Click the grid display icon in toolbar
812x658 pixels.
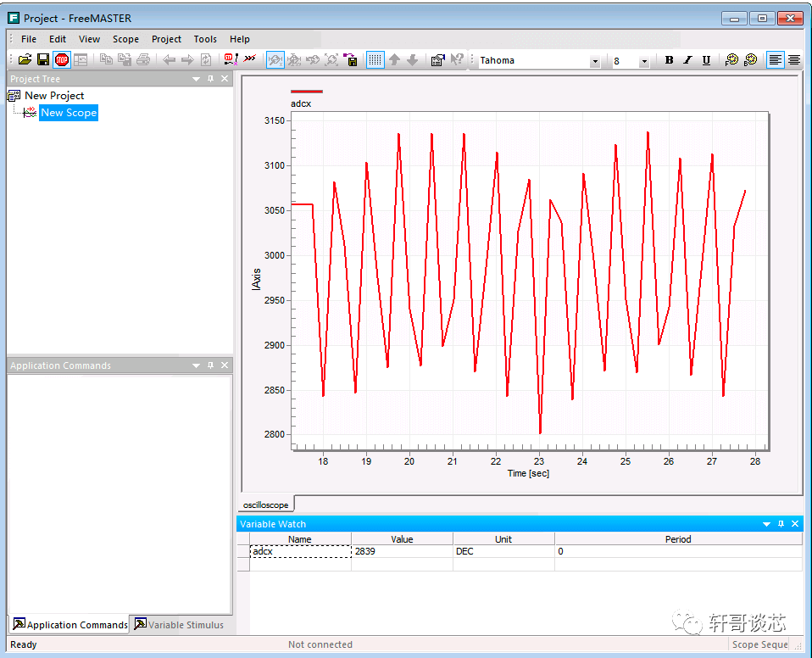[x=375, y=60]
